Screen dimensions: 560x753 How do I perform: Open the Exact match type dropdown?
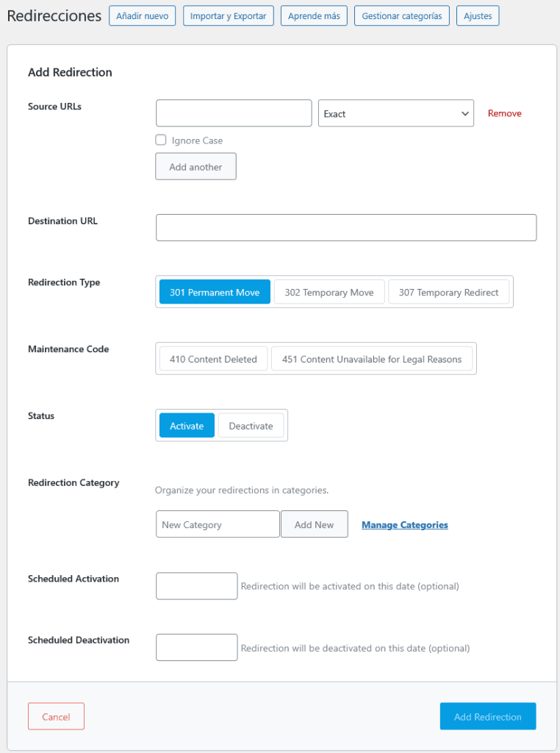(x=395, y=114)
